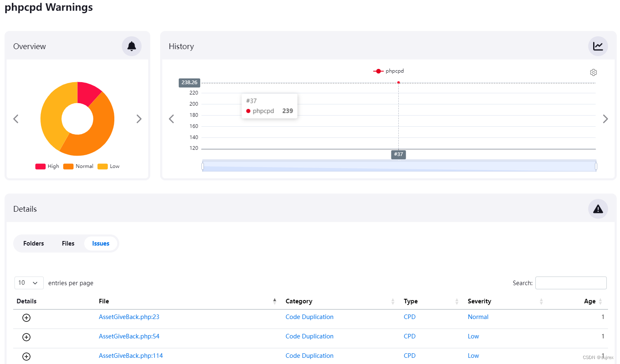Click Code Duplication link in AssetGiveBack.php:114 row
620x364 pixels.
coord(310,356)
